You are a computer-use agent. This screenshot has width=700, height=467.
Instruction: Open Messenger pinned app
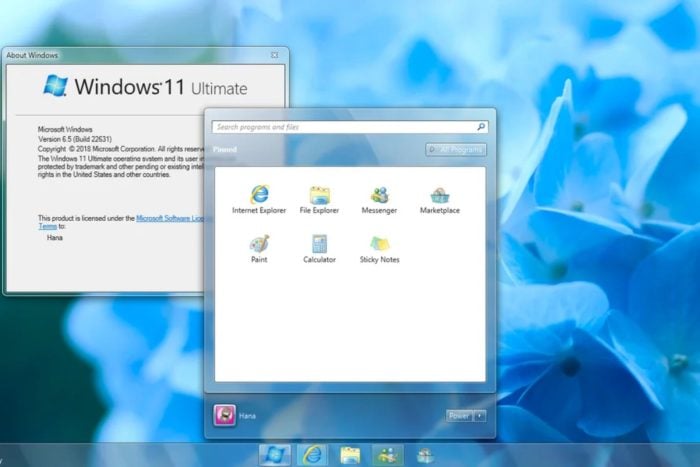click(379, 199)
